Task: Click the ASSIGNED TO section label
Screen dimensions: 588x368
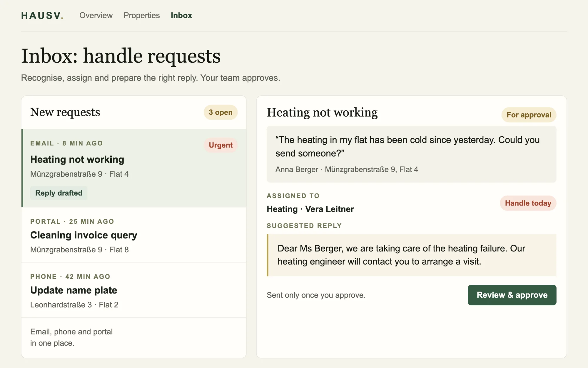Action: click(293, 196)
